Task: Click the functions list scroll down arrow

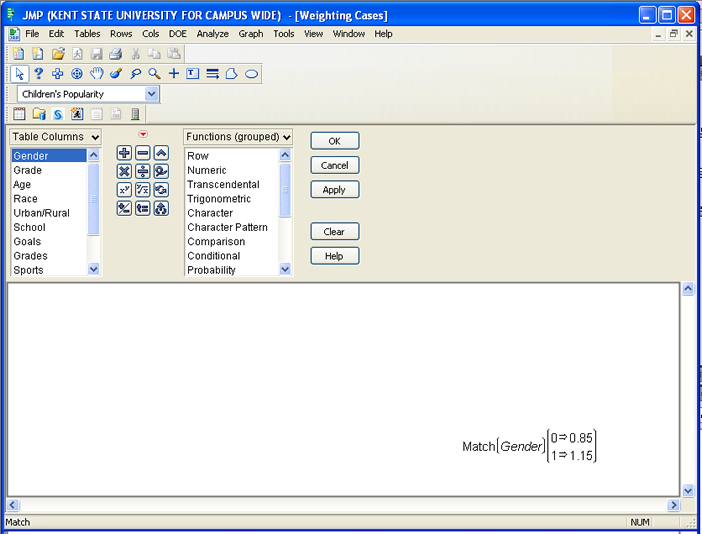Action: pyautogui.click(x=285, y=269)
